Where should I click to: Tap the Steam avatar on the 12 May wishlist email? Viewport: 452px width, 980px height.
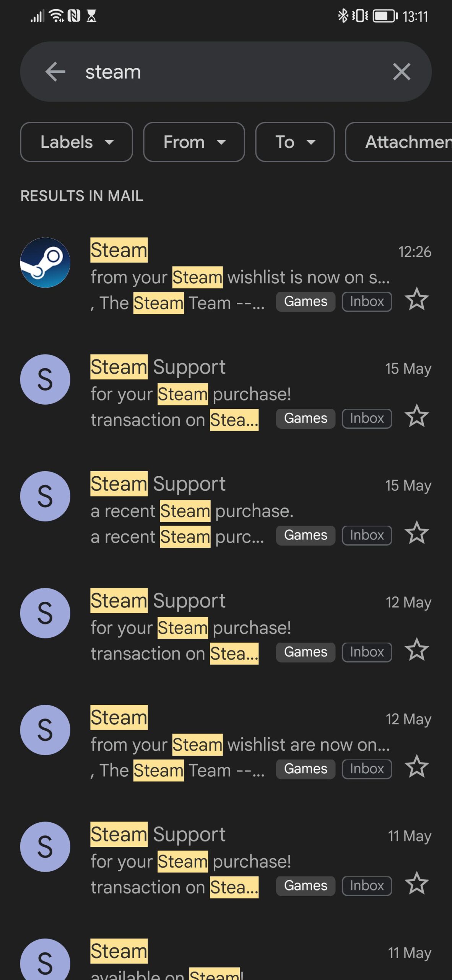45,730
